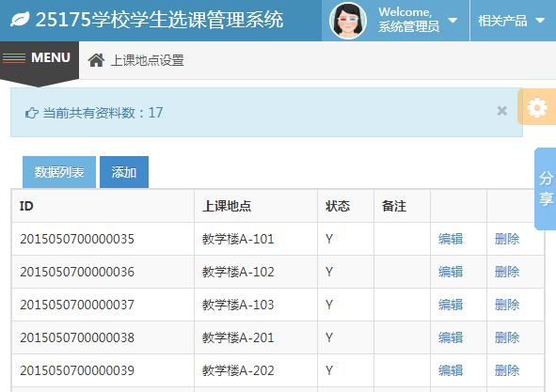Open the orange gear settings panel
Image resolution: width=556 pixels, height=392 pixels.
pos(537,107)
